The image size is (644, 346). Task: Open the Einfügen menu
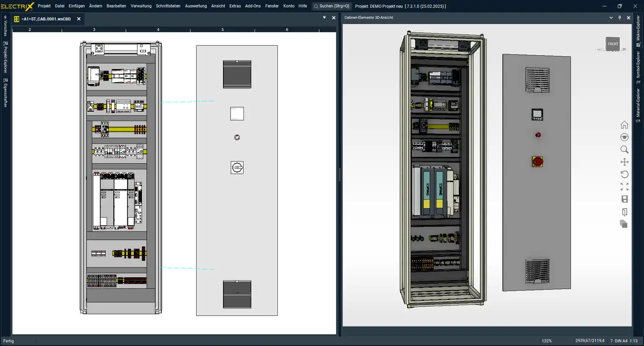pos(76,6)
